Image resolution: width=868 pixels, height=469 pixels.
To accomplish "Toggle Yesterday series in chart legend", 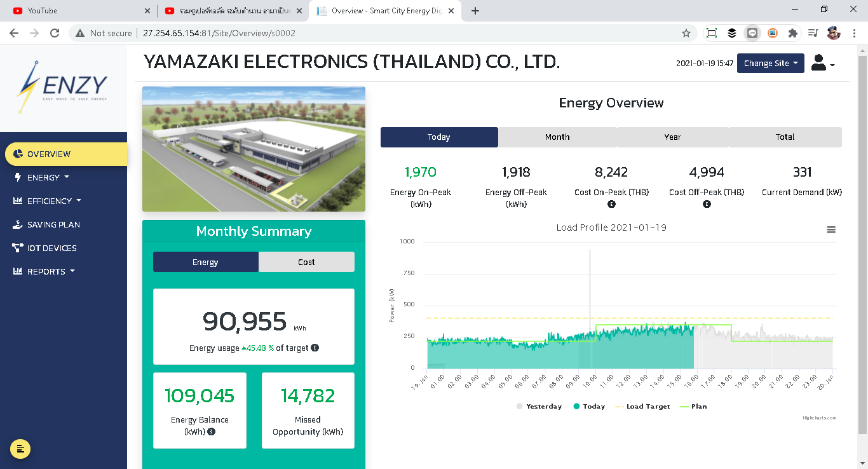I will pos(539,406).
